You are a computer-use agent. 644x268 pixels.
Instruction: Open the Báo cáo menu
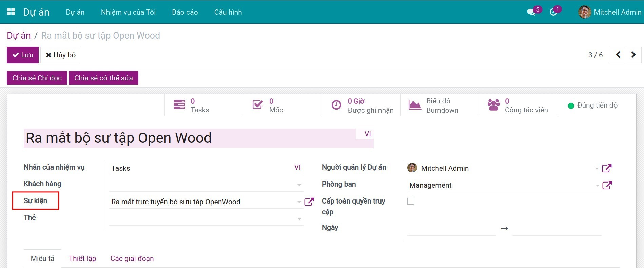point(185,12)
